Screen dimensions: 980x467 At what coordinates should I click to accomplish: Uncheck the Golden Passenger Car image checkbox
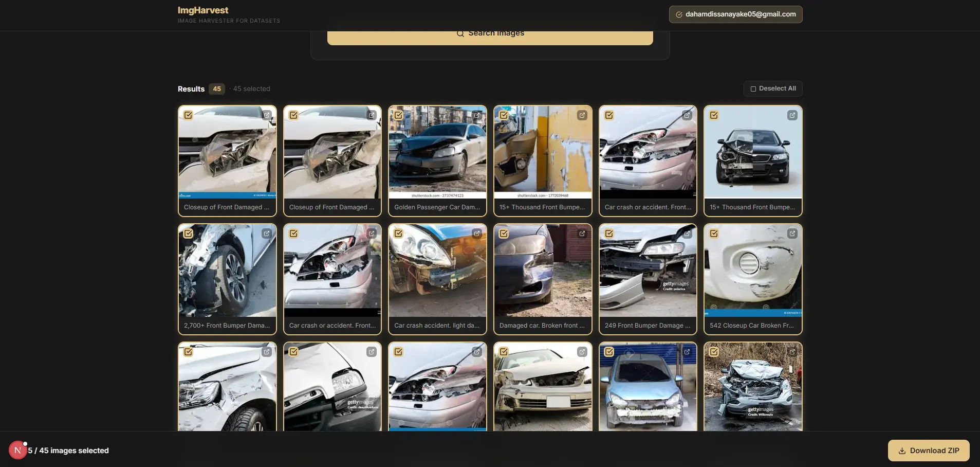click(x=399, y=115)
